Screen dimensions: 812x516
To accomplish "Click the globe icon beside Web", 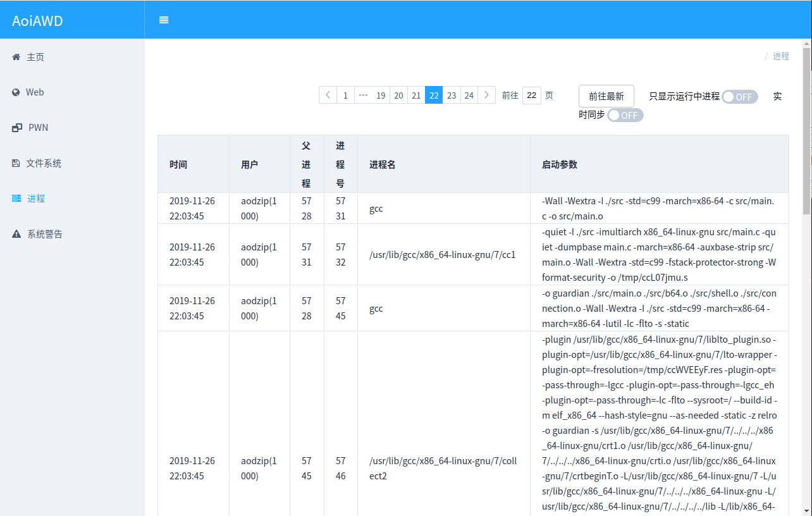I will point(16,92).
